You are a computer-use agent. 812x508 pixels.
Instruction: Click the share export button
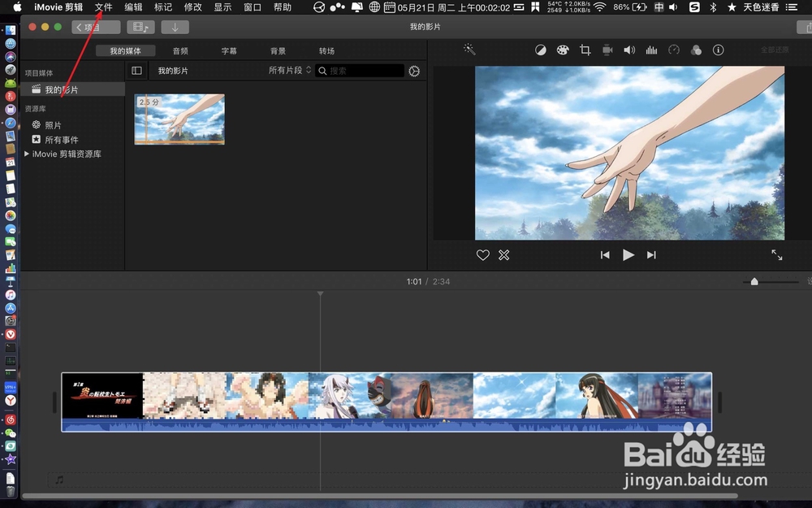tap(806, 27)
